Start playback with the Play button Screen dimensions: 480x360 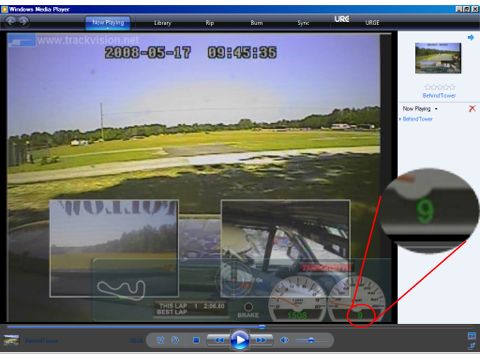point(240,340)
